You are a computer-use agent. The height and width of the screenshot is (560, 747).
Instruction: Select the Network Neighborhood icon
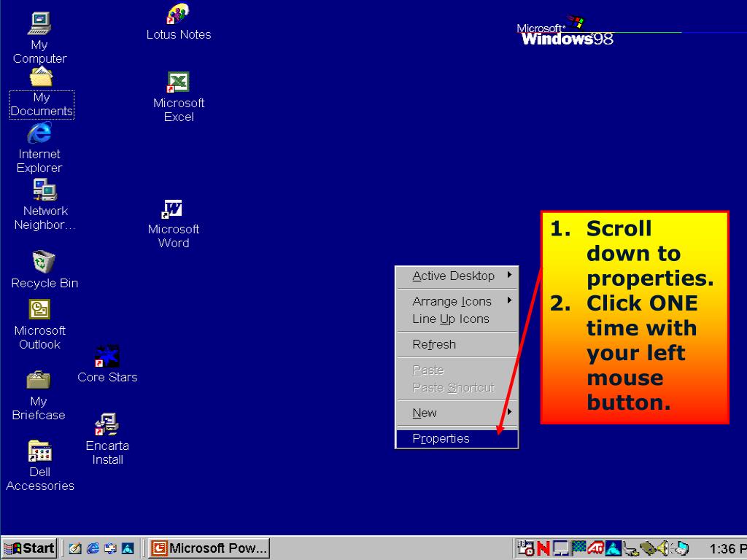(x=44, y=205)
